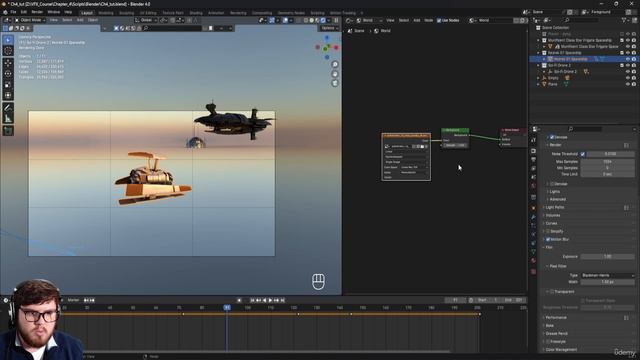
Task: Select the Measure tool
Action: tap(8, 118)
